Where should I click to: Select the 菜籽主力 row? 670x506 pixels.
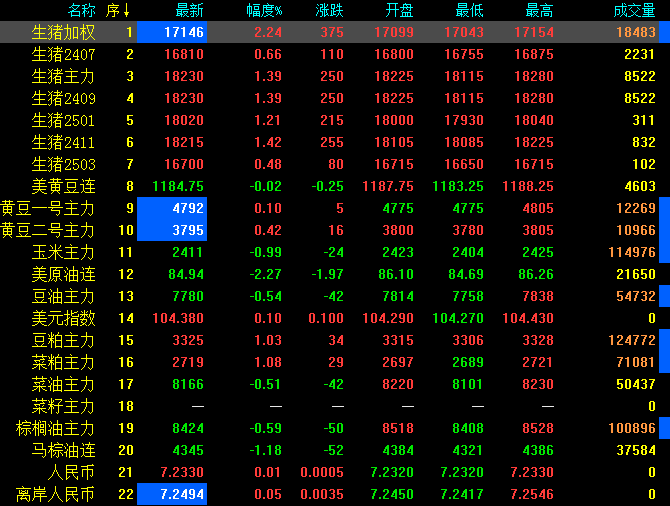(335, 406)
